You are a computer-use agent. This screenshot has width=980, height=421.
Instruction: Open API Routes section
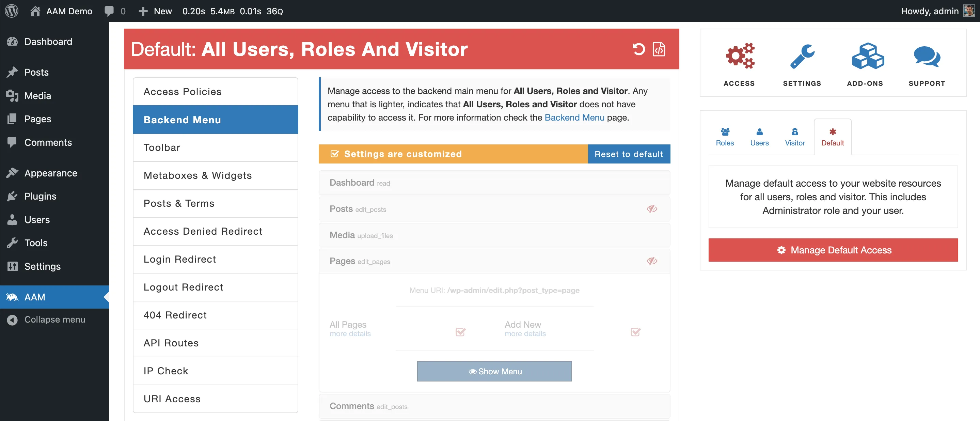point(215,343)
